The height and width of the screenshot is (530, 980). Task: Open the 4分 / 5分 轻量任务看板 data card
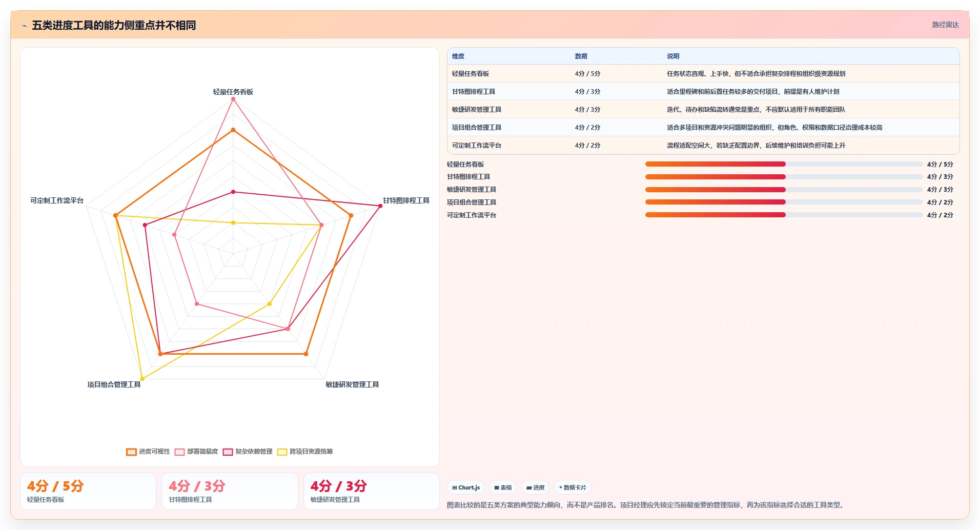(88, 491)
